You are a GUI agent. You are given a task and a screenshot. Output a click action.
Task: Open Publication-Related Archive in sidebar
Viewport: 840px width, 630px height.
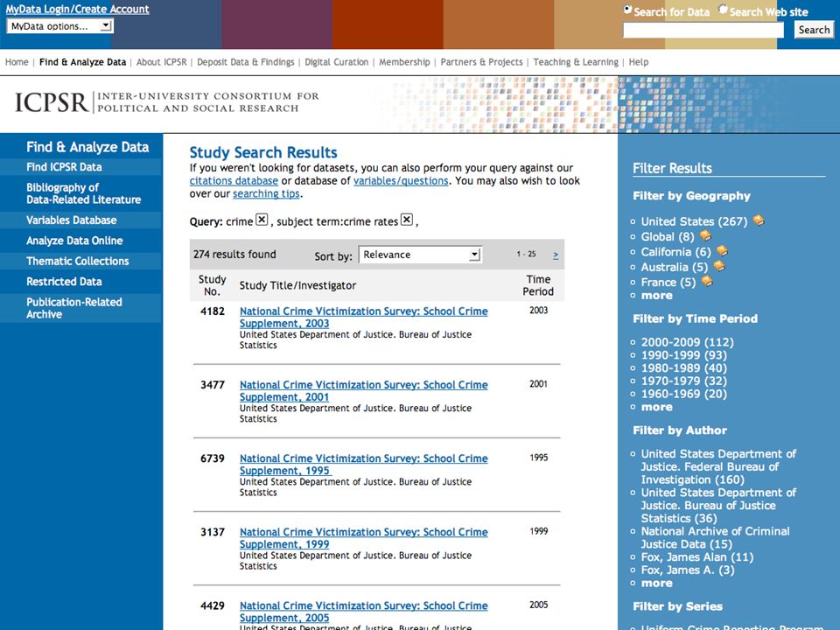pos(74,308)
